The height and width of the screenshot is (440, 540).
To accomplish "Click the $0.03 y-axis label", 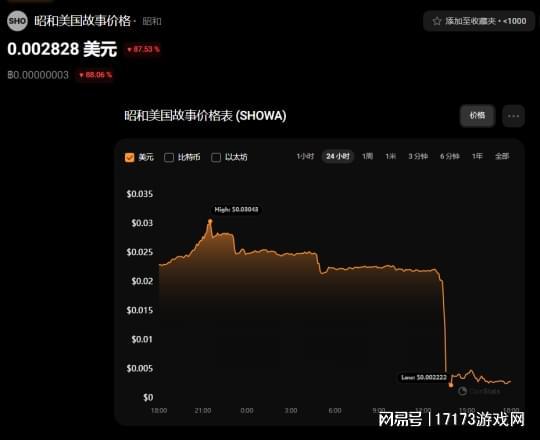I will click(x=142, y=223).
